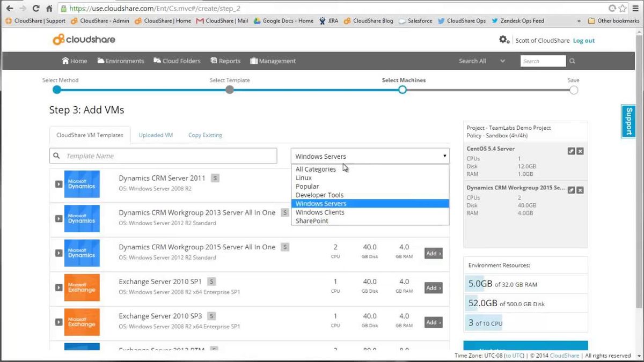Open the Windows Servers category dropdown
The image size is (644, 362).
(370, 156)
